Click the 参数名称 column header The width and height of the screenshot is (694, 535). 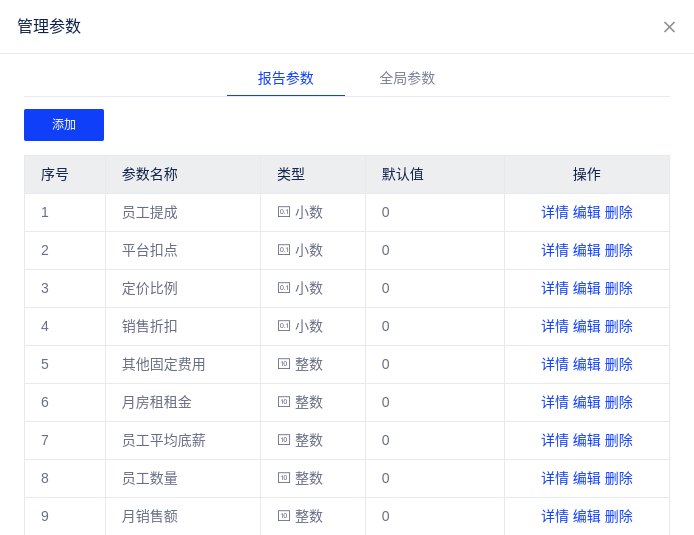click(150, 174)
